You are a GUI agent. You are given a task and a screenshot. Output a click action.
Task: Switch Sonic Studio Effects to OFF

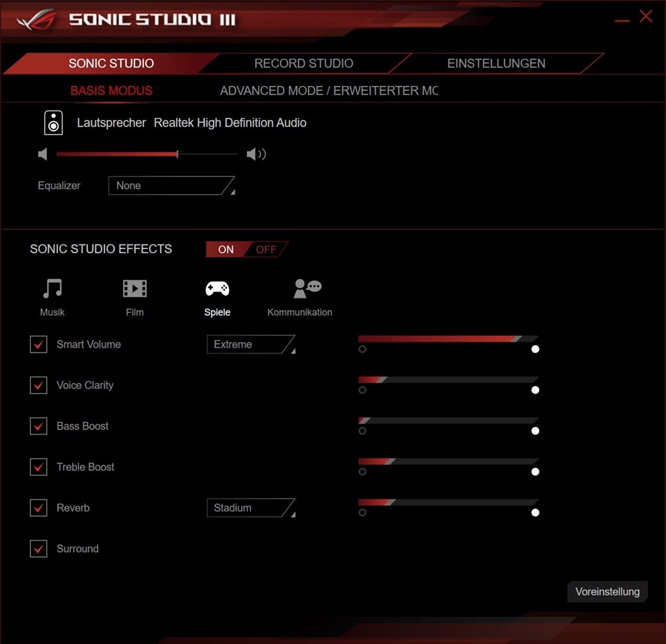(266, 249)
